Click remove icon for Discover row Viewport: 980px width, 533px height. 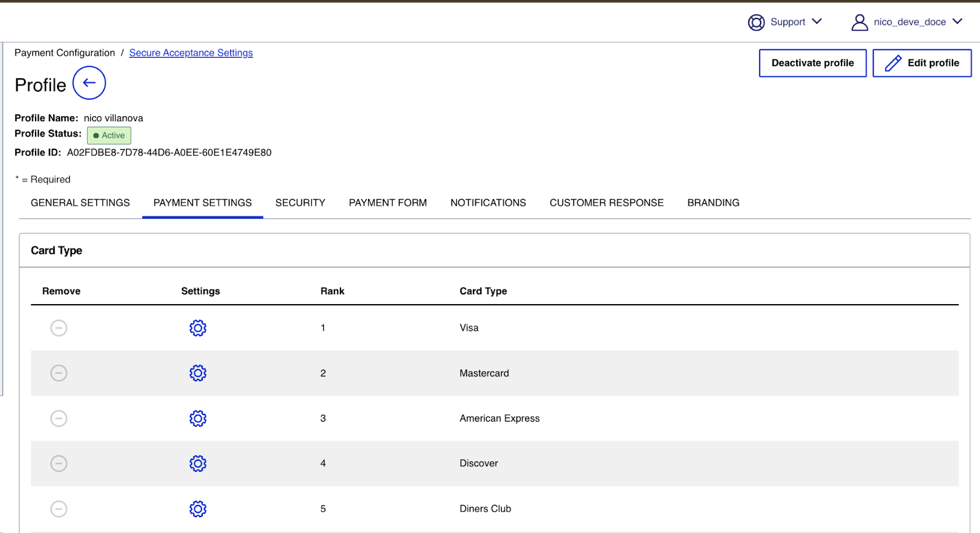[x=59, y=464]
